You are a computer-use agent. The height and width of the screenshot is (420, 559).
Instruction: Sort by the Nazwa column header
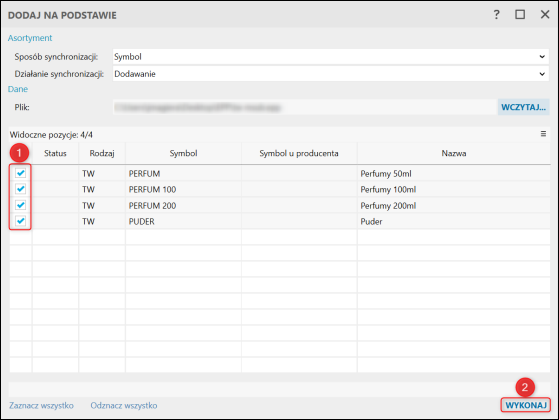453,153
